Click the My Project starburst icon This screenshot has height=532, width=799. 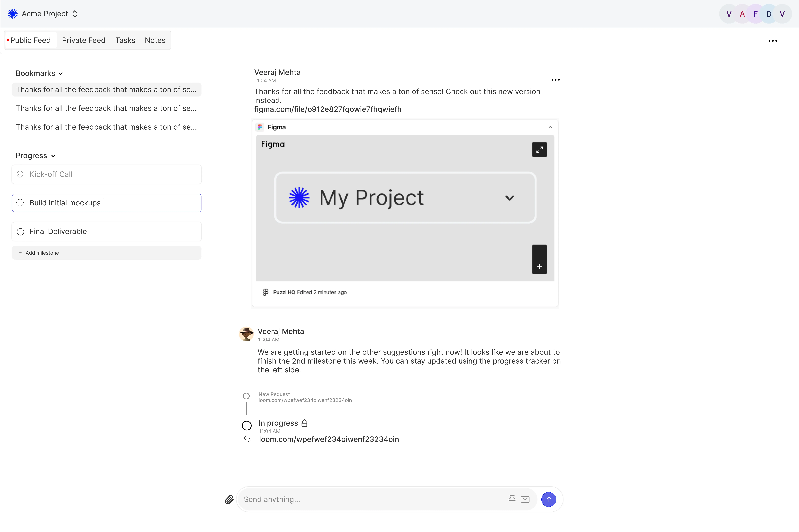299,197
